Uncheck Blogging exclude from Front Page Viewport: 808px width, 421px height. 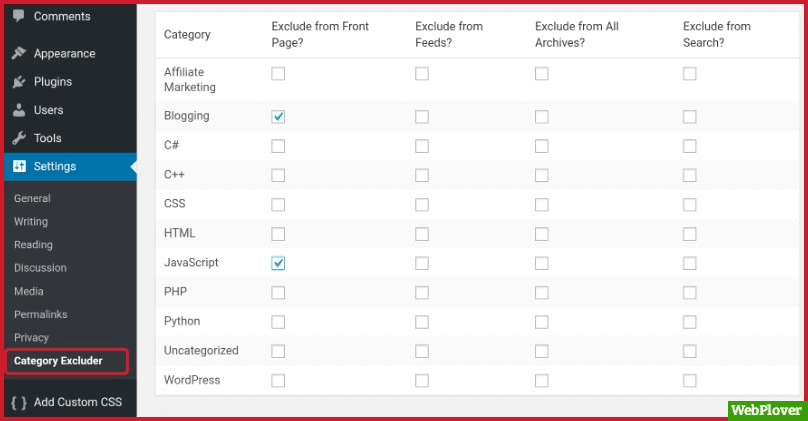click(x=278, y=116)
